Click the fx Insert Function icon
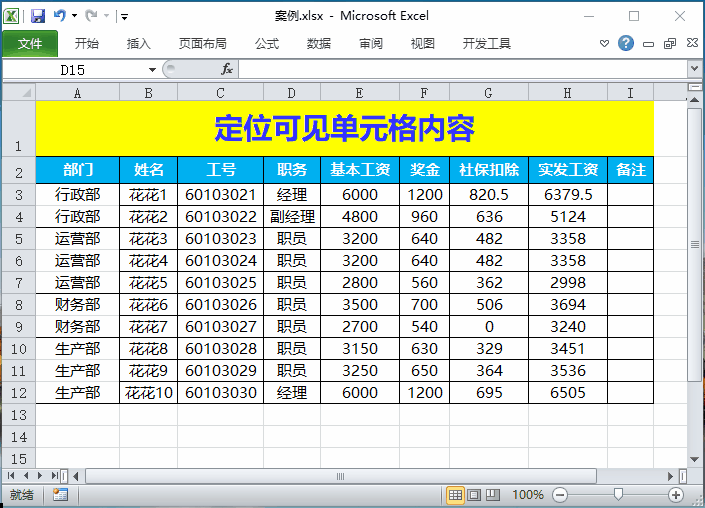This screenshot has height=508, width=705. pyautogui.click(x=227, y=69)
